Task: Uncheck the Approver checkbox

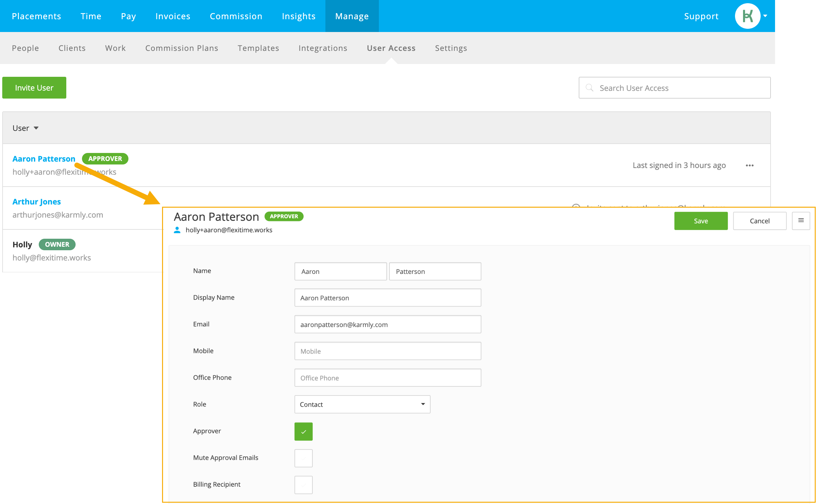Action: 303,431
